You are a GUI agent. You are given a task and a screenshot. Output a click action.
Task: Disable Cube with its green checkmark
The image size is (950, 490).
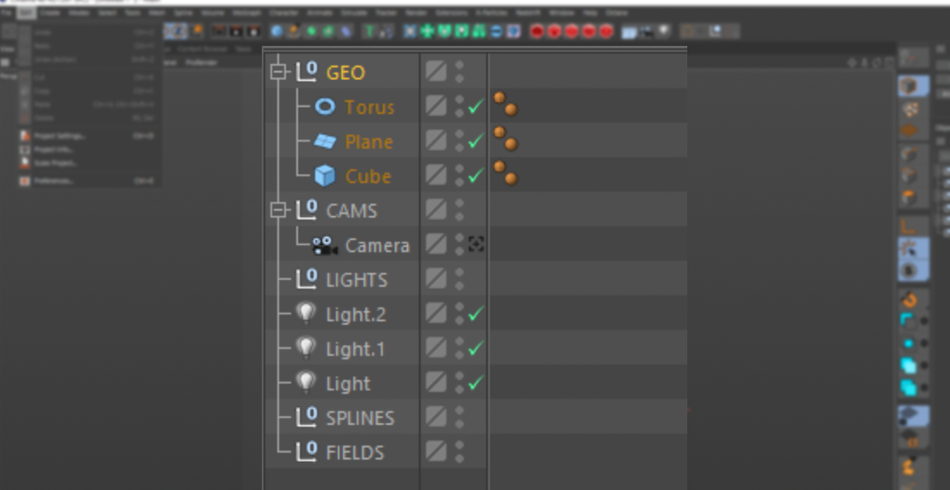coord(476,176)
